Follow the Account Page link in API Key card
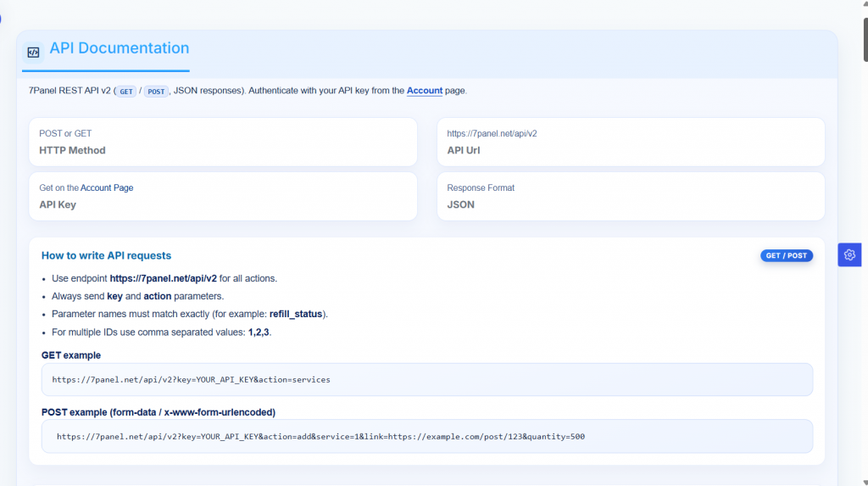Viewport: 868px width, 486px height. point(107,187)
